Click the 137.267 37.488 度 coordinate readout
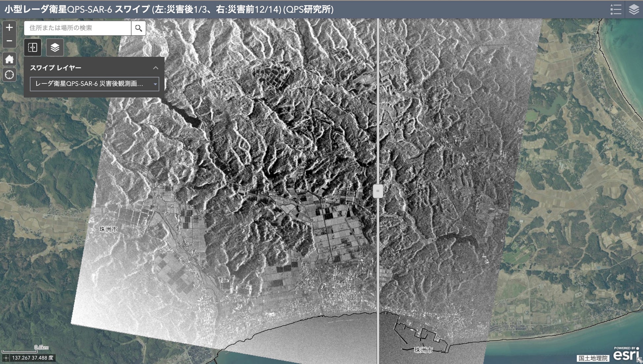643x364 pixels. point(32,358)
